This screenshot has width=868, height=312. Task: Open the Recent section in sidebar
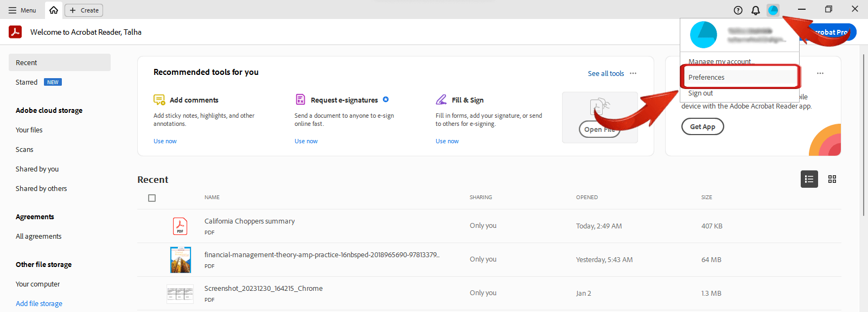(60, 62)
